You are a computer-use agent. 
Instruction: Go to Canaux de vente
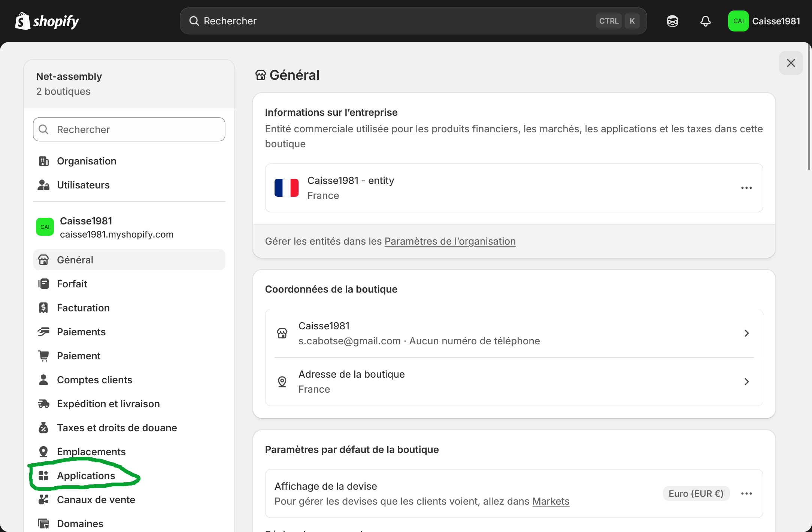[x=129, y=500]
